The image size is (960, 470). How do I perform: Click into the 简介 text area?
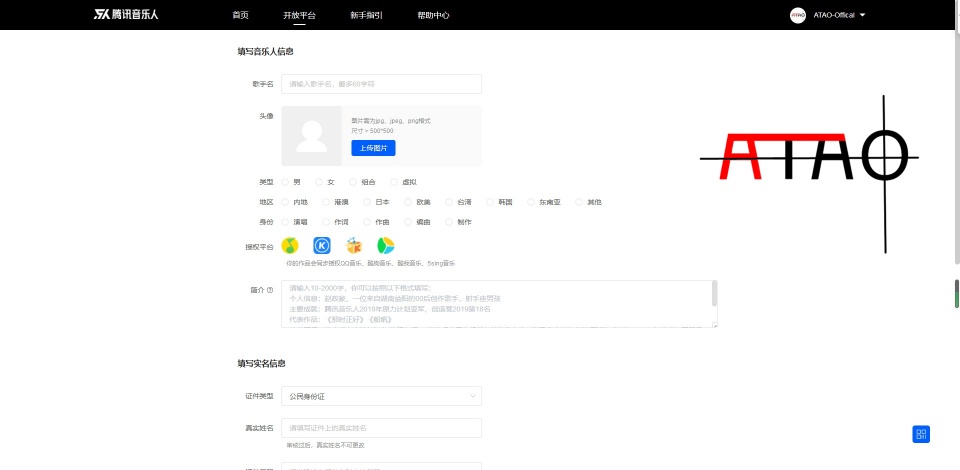coord(499,304)
